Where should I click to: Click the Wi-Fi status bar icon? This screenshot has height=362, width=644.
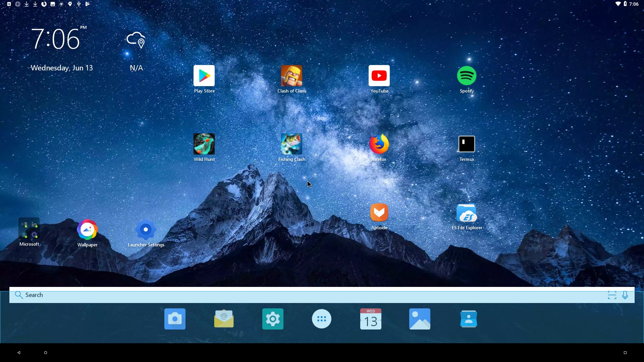(x=618, y=4)
